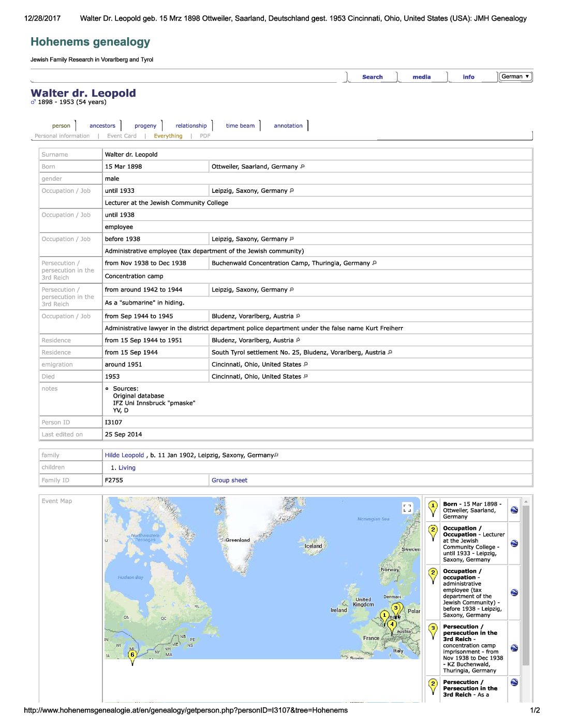Screen dimensions: 563x728
Task: Click pin 1 icon beside Born event entry
Action: coord(433,509)
